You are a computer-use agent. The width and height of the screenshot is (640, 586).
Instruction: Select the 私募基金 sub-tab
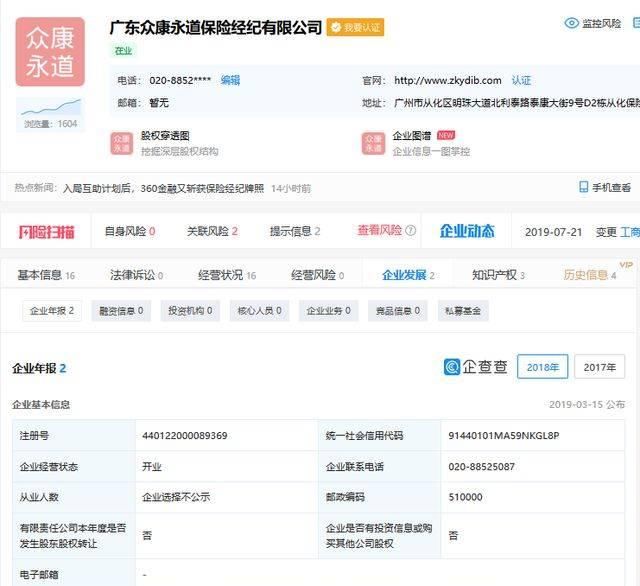[x=463, y=311]
